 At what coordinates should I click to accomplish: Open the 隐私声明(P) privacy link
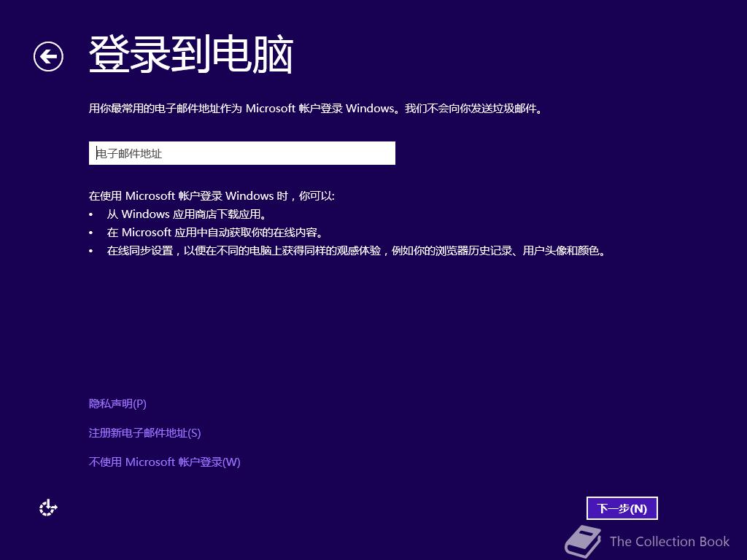point(117,404)
